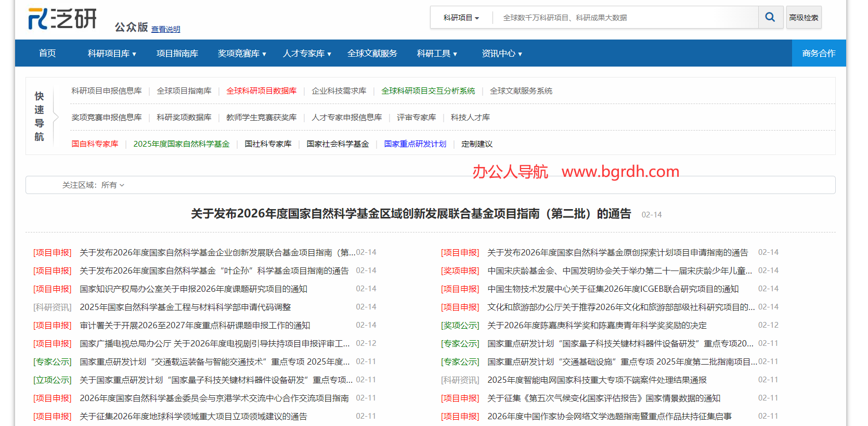
Task: Open 国家知识产权局 课题研究项目 notice
Action: pyautogui.click(x=193, y=289)
